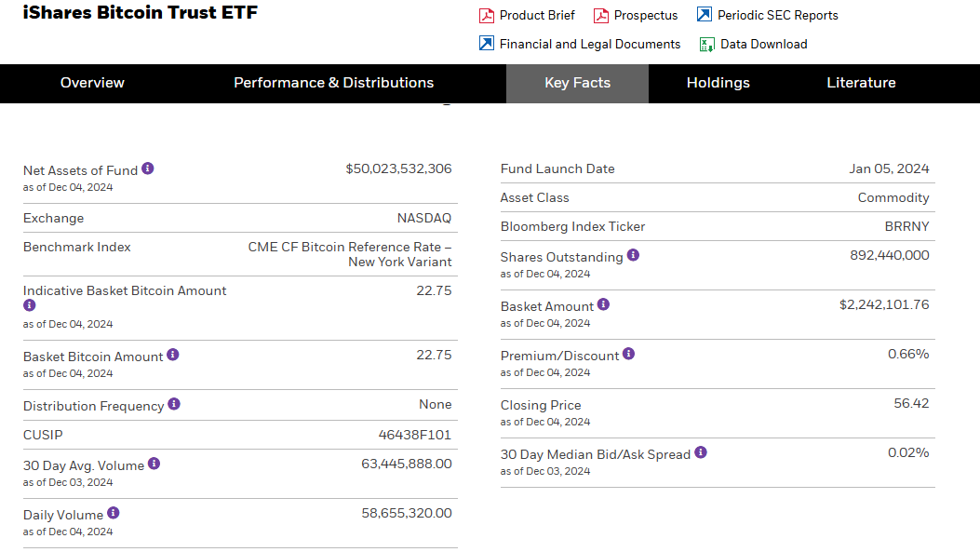The width and height of the screenshot is (980, 552).
Task: Click the iShares Bitcoin Trust ETF heading
Action: [141, 12]
